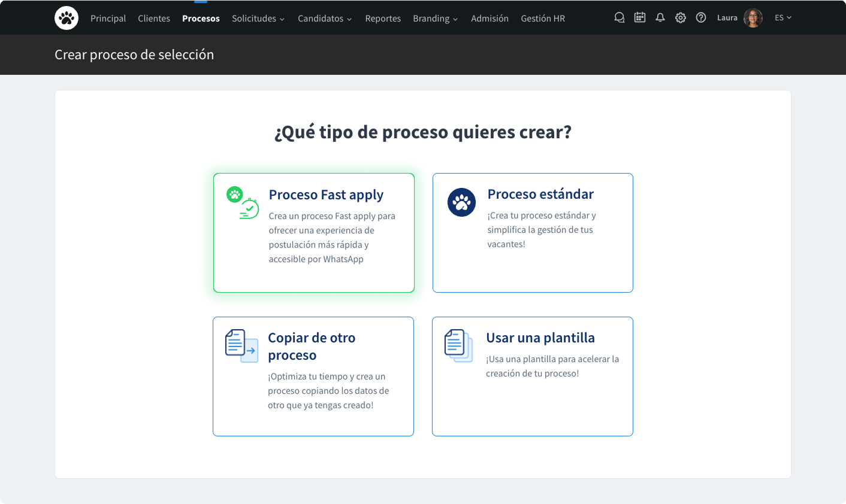846x504 pixels.
Task: Click the paw logo in the top bar
Action: point(66,17)
